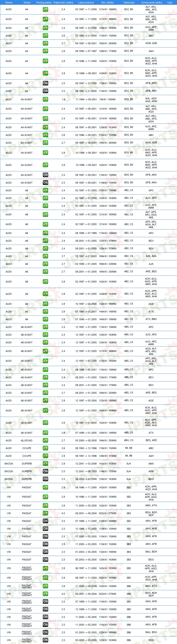
Task: Click petrol icon in VW Passat 2.8 AMX, ATQ 3B3 row
Action: 45,506
